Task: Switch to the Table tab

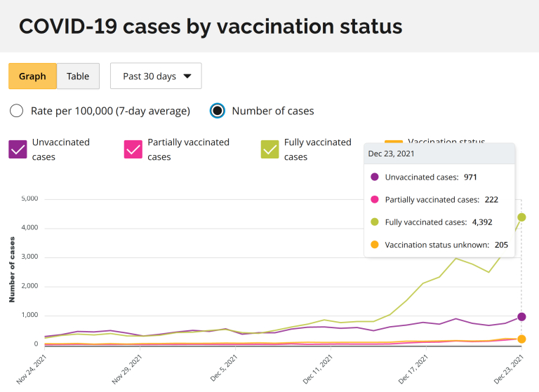Action: (78, 76)
